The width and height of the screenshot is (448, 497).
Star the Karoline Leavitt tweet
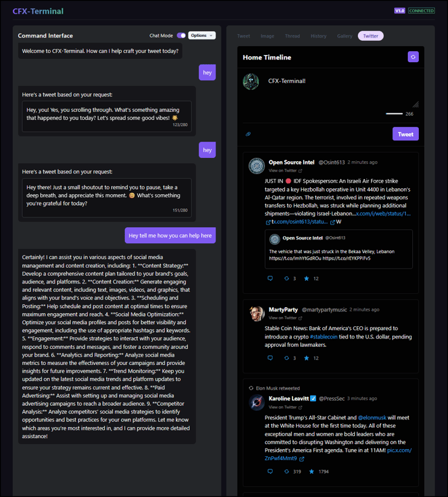point(311,471)
